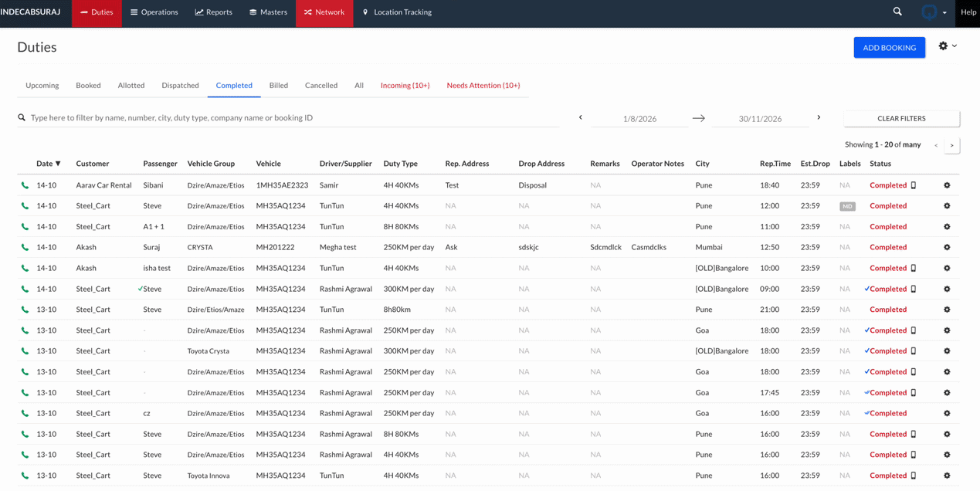Click phone icon in 8h80km duty row

[25, 310]
